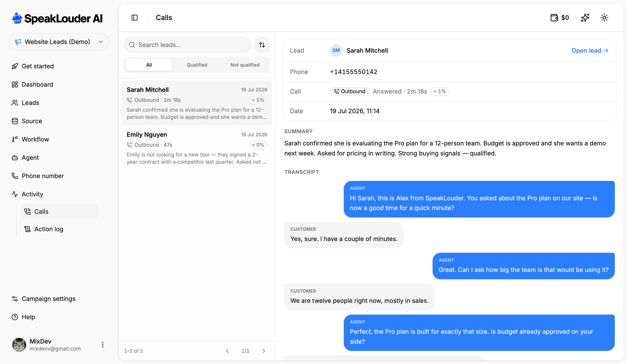Click the Open lead link
The width and height of the screenshot is (627, 364).
pyautogui.click(x=590, y=51)
